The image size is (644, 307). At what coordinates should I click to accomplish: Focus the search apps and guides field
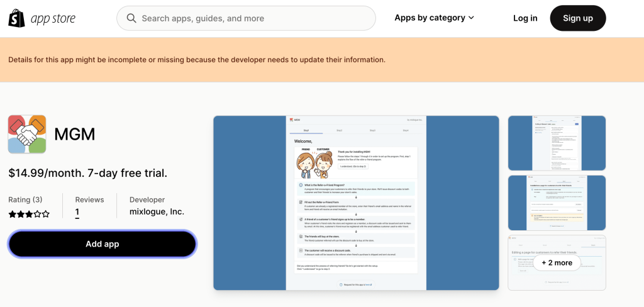pos(252,18)
